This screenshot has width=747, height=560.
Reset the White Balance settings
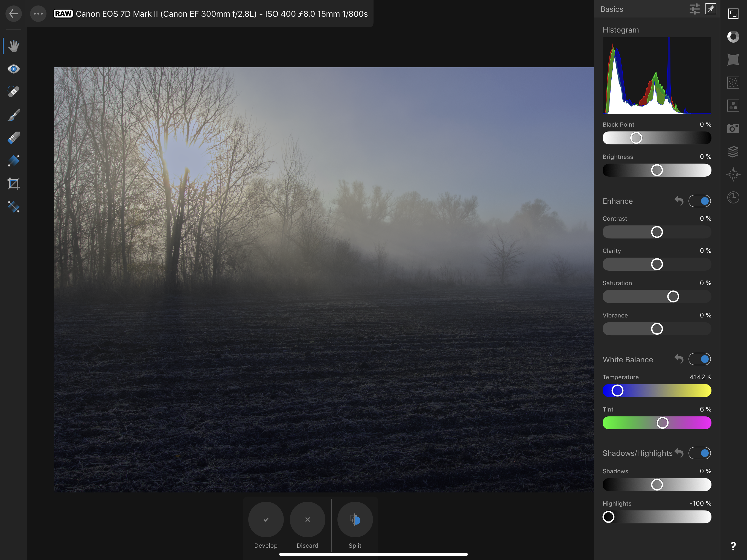click(679, 359)
